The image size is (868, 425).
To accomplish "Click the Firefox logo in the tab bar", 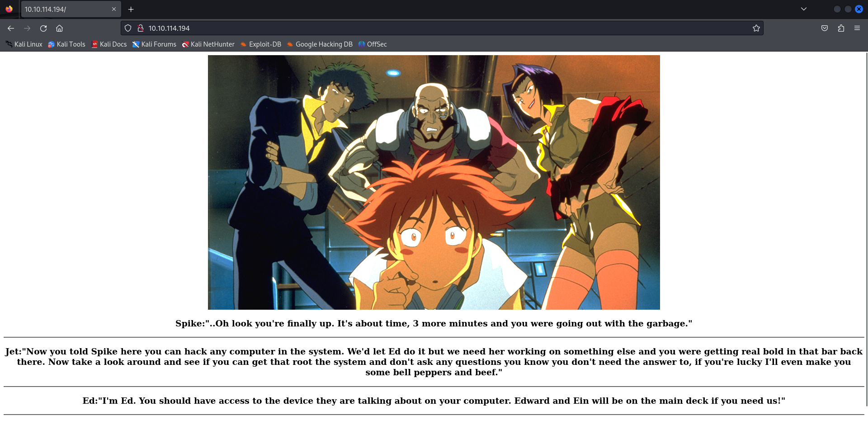I will (9, 9).
